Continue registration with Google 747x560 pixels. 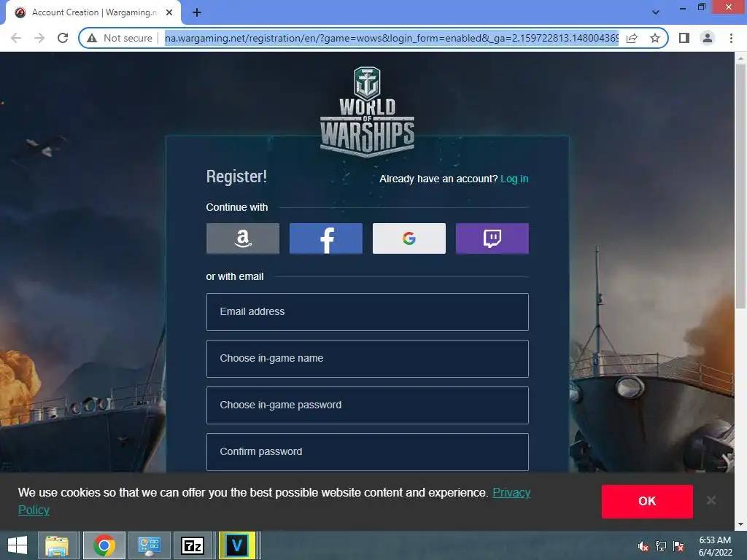click(x=409, y=238)
